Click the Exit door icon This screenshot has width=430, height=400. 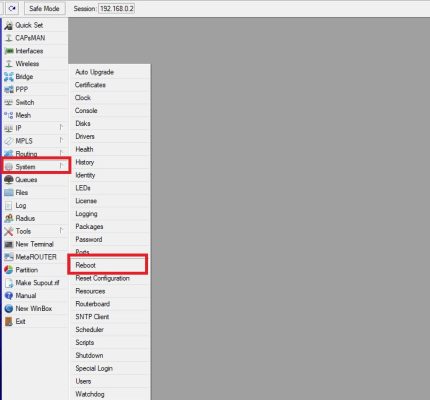pyautogui.click(x=9, y=321)
